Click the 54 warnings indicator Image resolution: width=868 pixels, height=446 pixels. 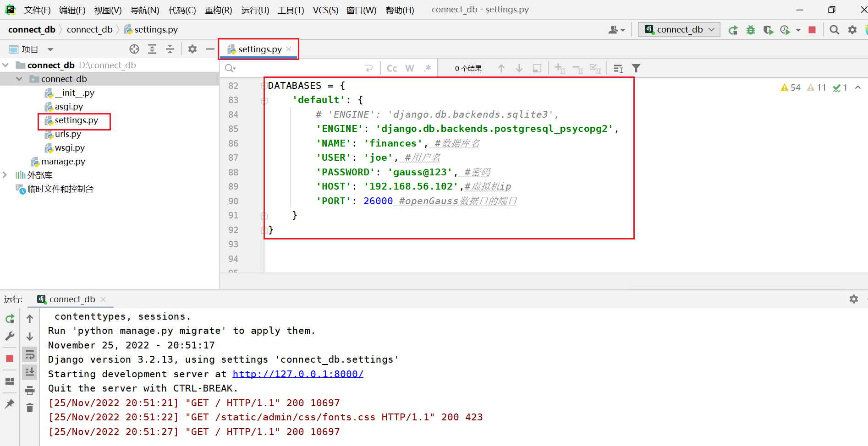coord(791,87)
